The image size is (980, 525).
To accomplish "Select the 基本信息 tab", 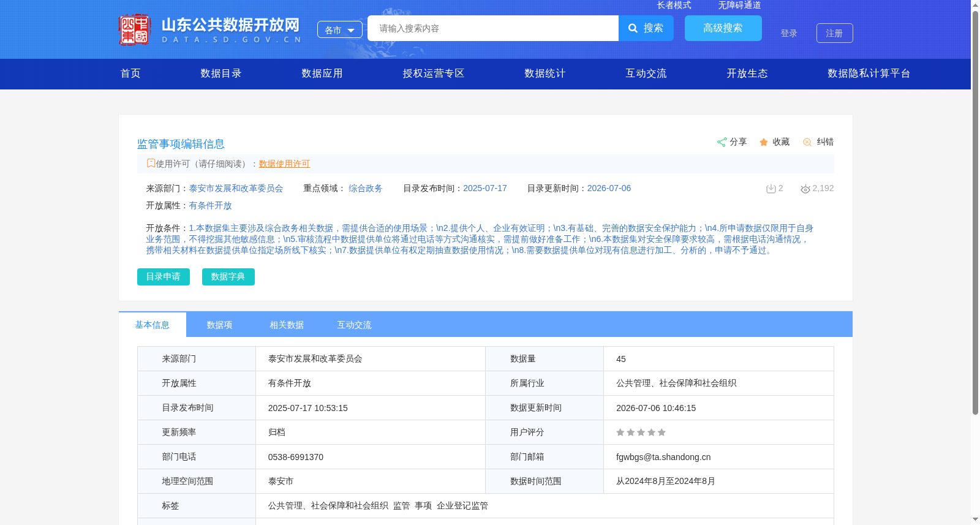I will [153, 325].
